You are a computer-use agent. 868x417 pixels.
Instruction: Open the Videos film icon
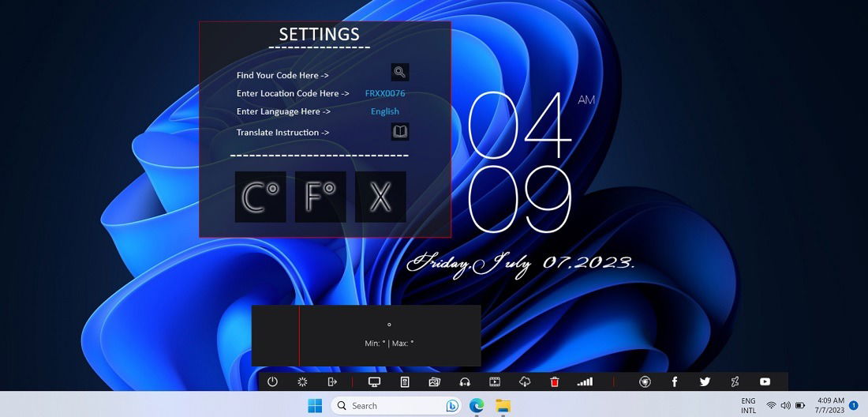click(495, 381)
